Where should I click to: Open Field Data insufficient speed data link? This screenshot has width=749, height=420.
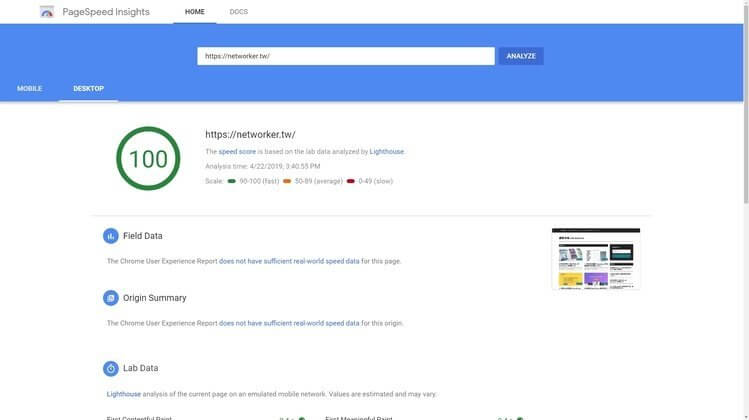click(289, 261)
